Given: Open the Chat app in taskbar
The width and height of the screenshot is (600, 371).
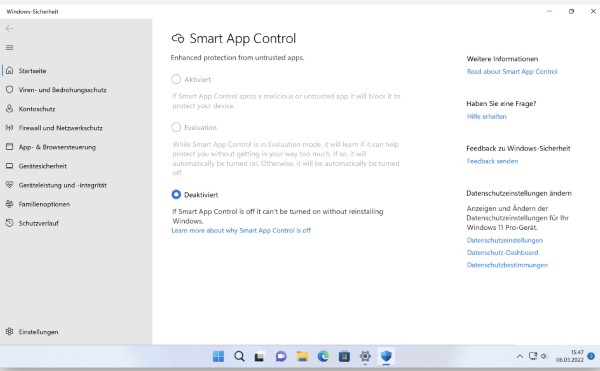Looking at the screenshot, I should click(x=281, y=356).
